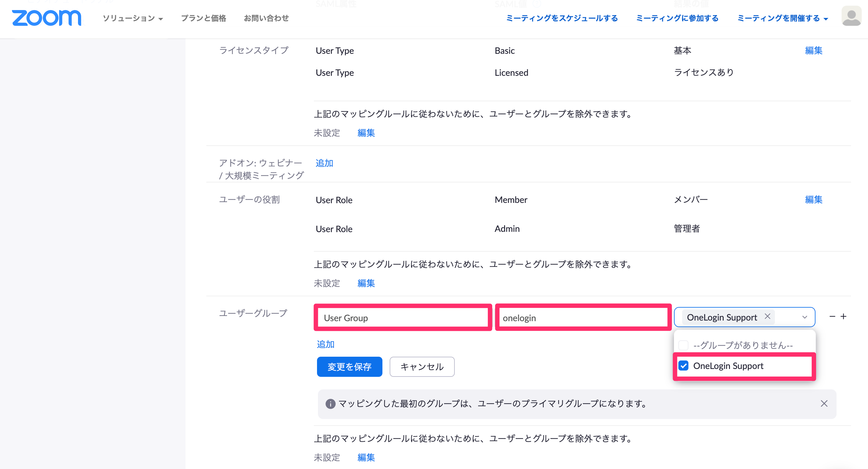The height and width of the screenshot is (469, 868).
Task: Check the --グループがありません-- checkbox
Action: [683, 345]
